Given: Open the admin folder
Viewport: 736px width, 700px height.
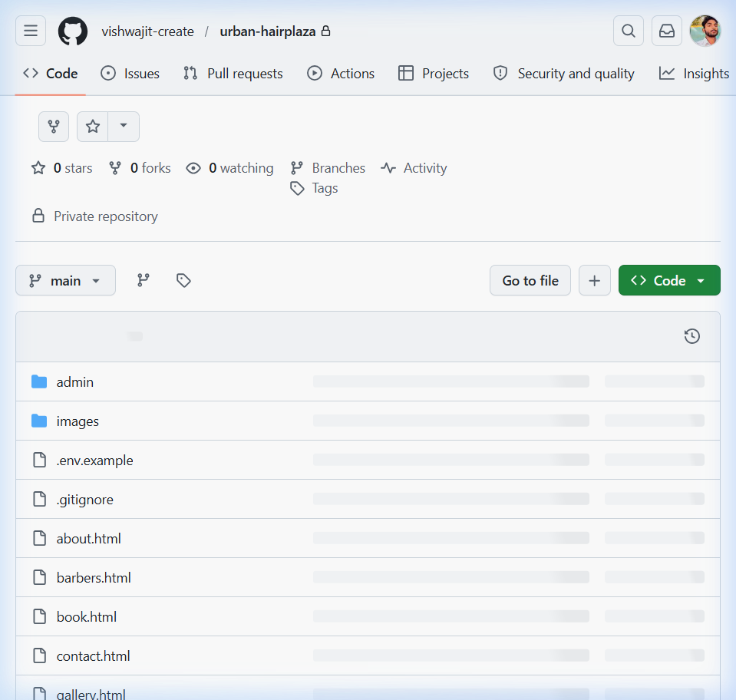Looking at the screenshot, I should pyautogui.click(x=75, y=382).
